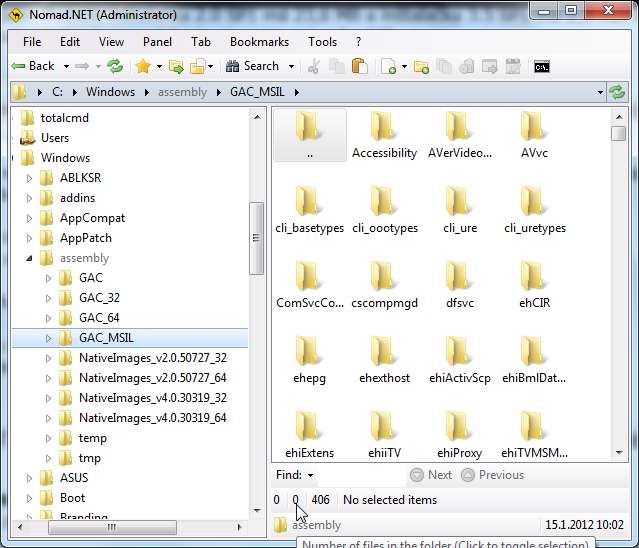Viewport: 639px width, 548px height.
Task: Collapse the assembly tree node
Action: tap(29, 258)
